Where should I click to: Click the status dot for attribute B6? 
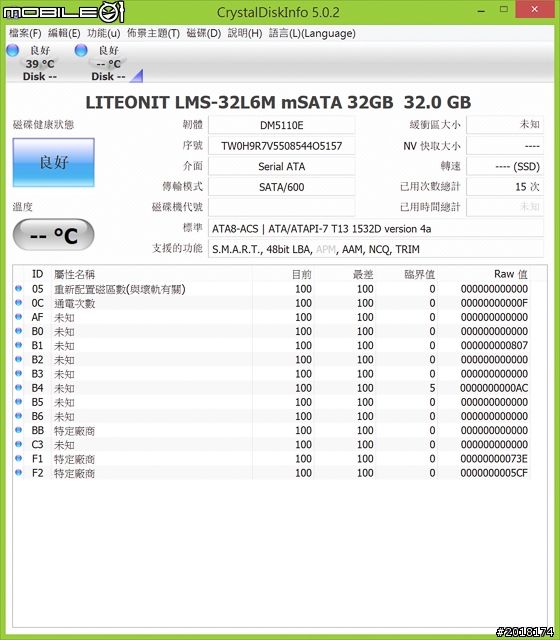pos(18,416)
